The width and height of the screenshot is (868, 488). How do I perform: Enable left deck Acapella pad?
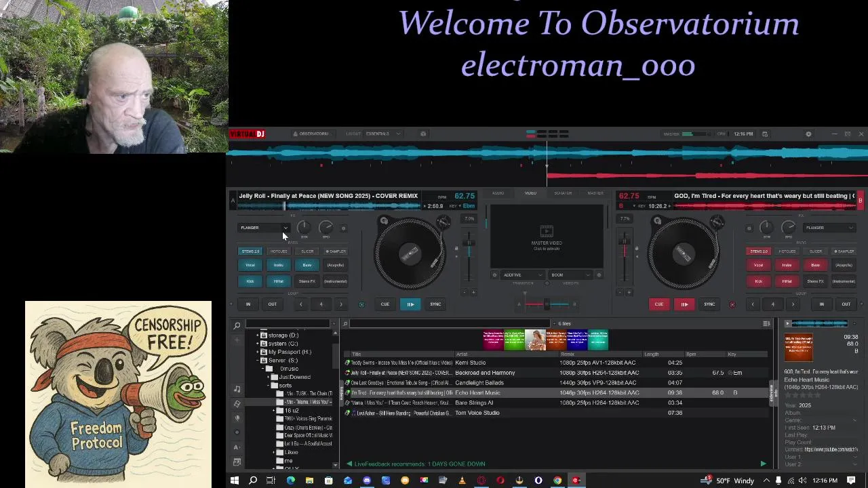pyautogui.click(x=336, y=265)
